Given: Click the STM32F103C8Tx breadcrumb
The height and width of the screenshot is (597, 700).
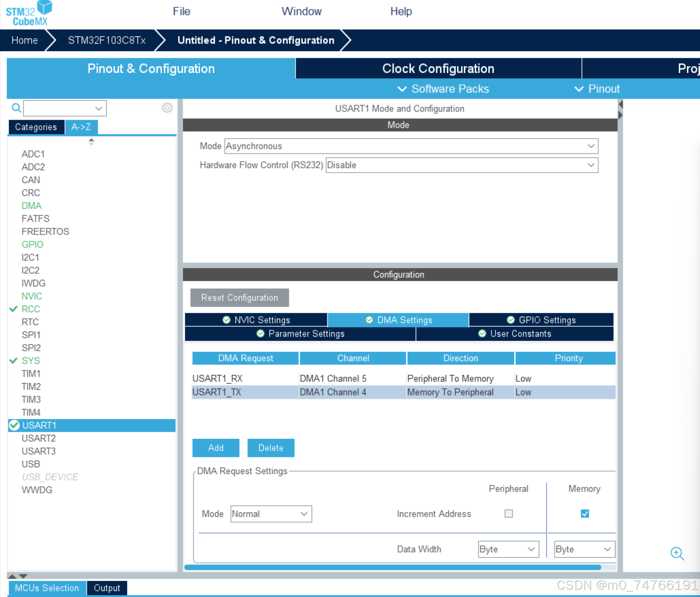Looking at the screenshot, I should pyautogui.click(x=107, y=40).
